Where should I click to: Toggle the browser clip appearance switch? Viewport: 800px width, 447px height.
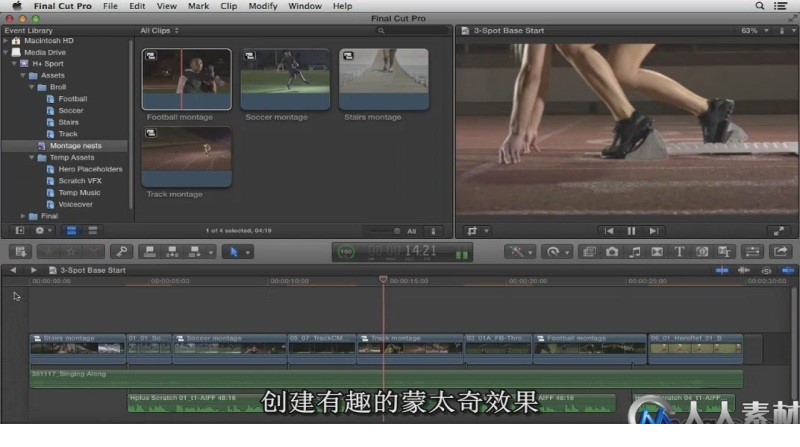click(433, 231)
